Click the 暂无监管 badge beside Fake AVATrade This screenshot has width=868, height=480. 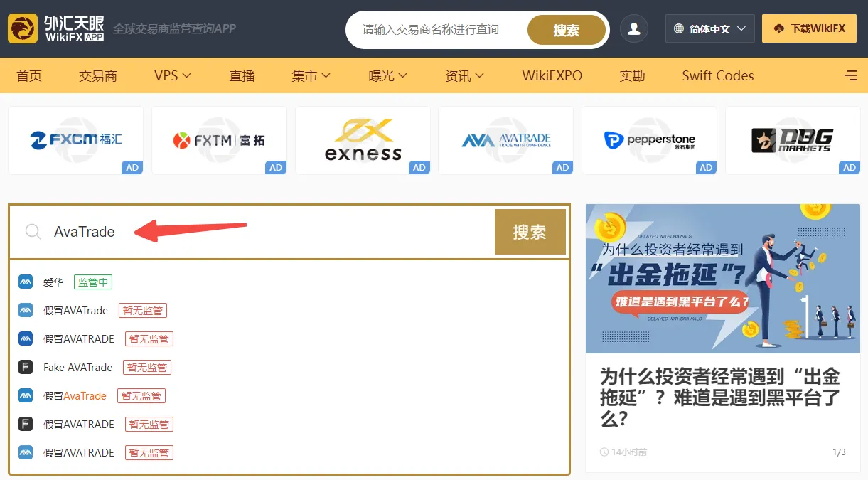point(147,368)
